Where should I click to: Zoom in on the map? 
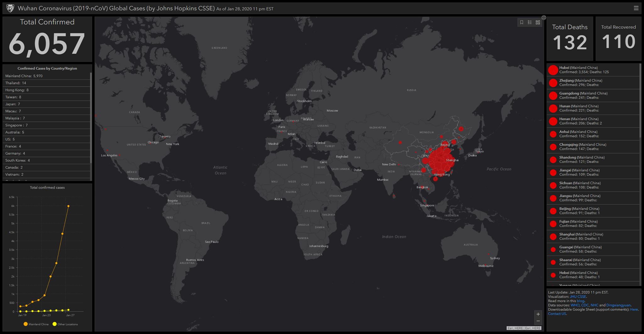point(538,314)
